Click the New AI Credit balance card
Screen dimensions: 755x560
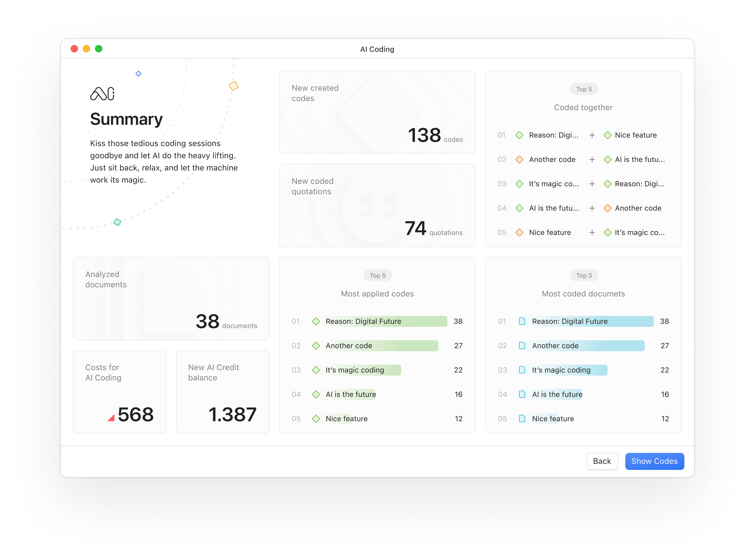(223, 391)
